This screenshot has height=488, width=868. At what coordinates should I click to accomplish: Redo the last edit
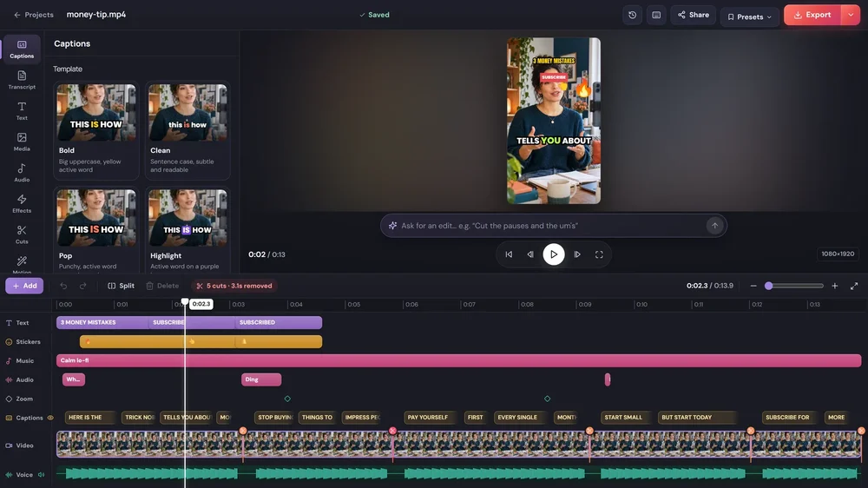(x=83, y=286)
